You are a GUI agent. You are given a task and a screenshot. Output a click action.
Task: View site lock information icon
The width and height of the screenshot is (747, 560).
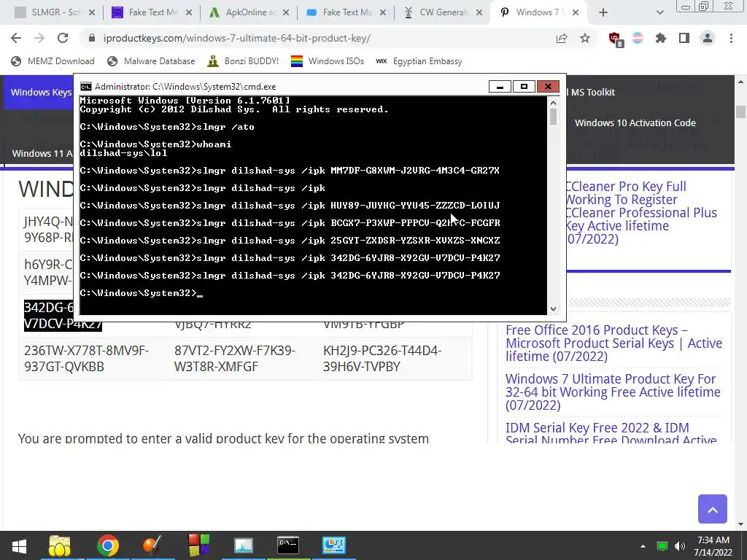(x=92, y=38)
